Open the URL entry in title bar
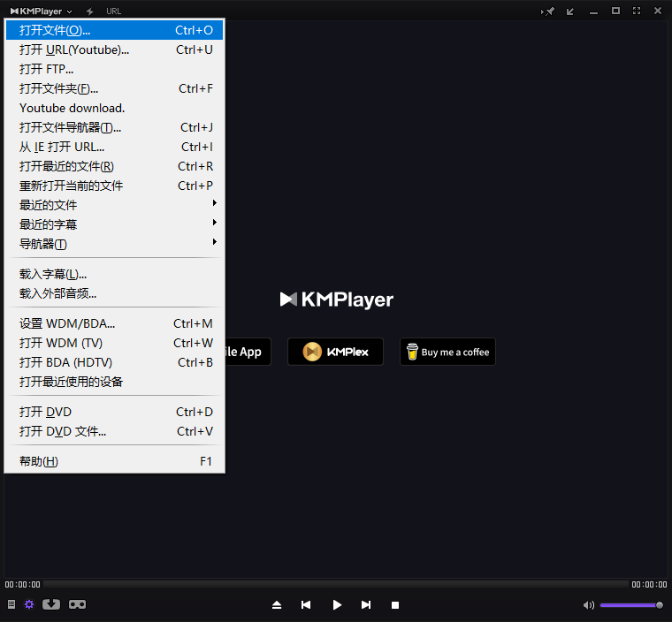The width and height of the screenshot is (672, 622). coord(113,11)
